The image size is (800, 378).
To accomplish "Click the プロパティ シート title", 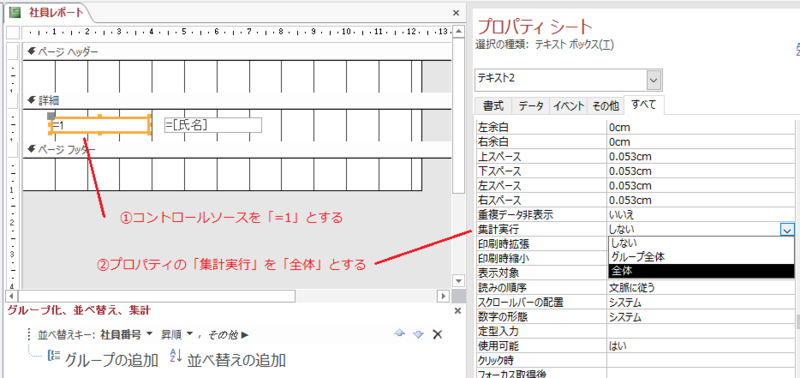I will (535, 26).
